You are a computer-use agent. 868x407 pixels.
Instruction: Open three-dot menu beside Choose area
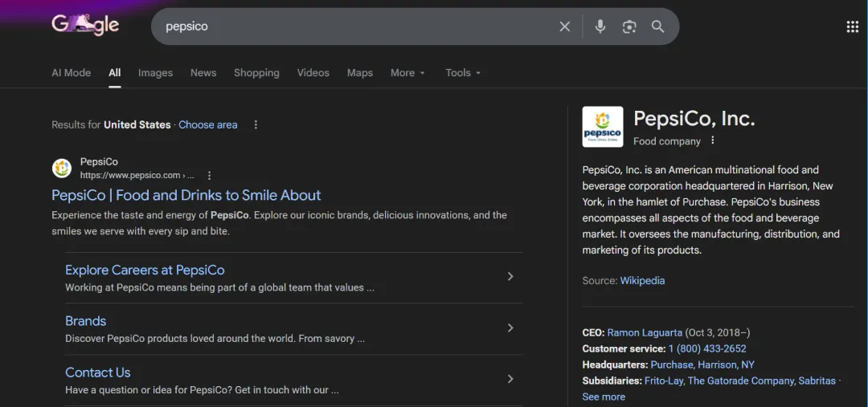pyautogui.click(x=256, y=125)
